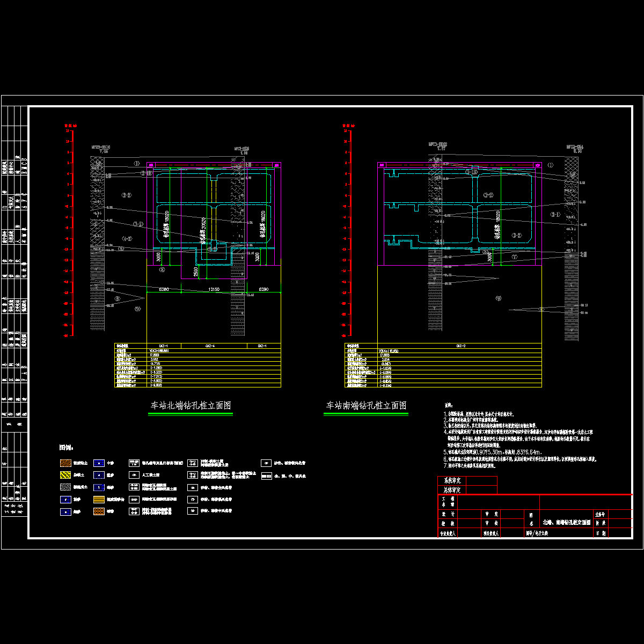Screen dimensions: 644x644
Task: Select the yellow cross-hatched legend swatch
Action: coord(64,475)
